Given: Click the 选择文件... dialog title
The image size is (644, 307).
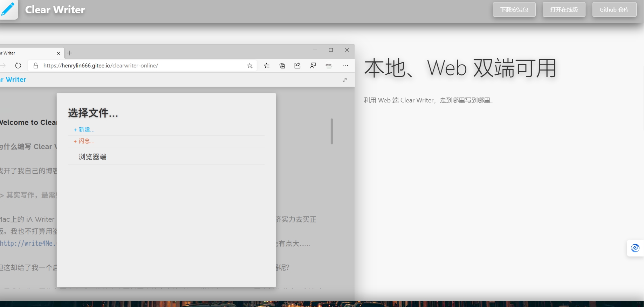Looking at the screenshot, I should 93,113.
